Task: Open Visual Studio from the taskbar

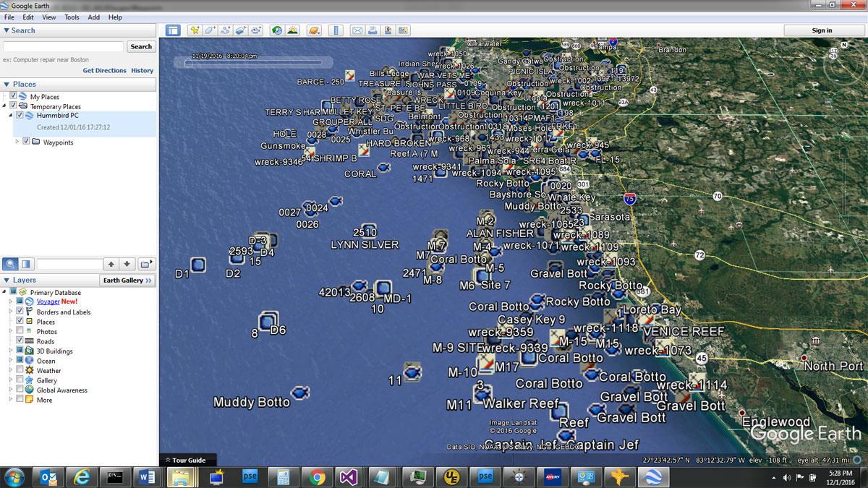Action: click(349, 477)
